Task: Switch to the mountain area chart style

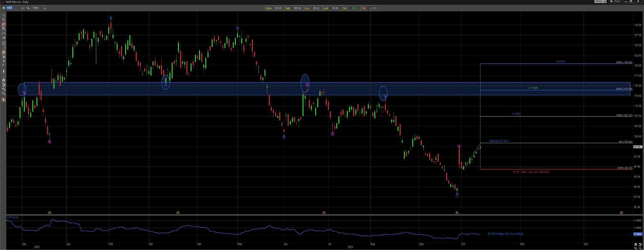Action: pos(4,37)
